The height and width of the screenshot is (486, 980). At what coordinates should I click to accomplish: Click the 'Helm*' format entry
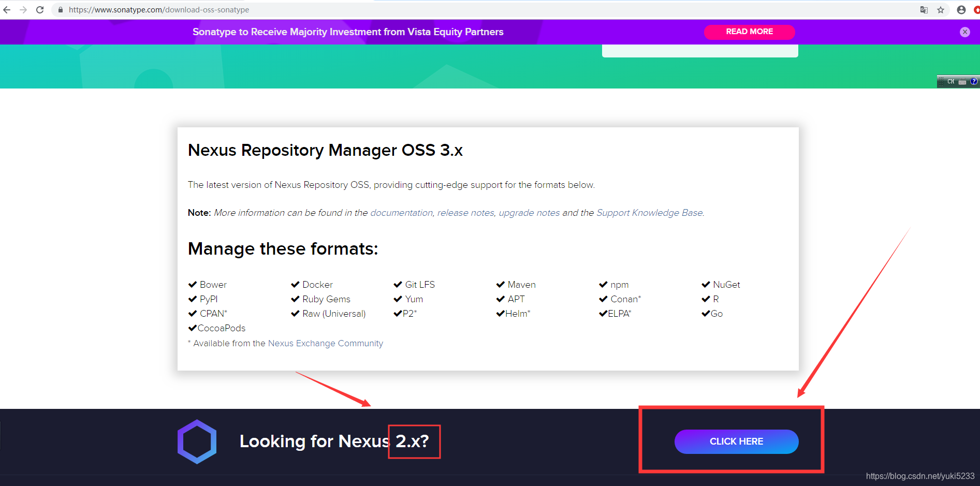tap(518, 314)
